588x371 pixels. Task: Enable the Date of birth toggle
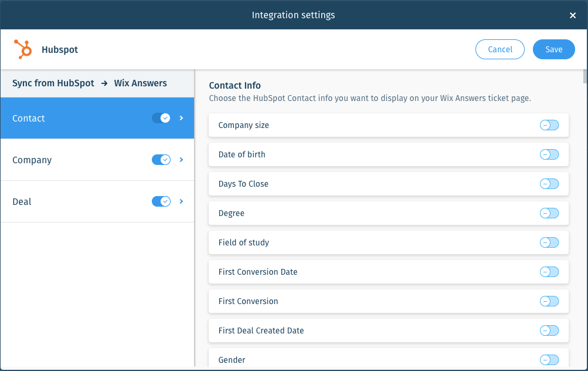(x=549, y=154)
